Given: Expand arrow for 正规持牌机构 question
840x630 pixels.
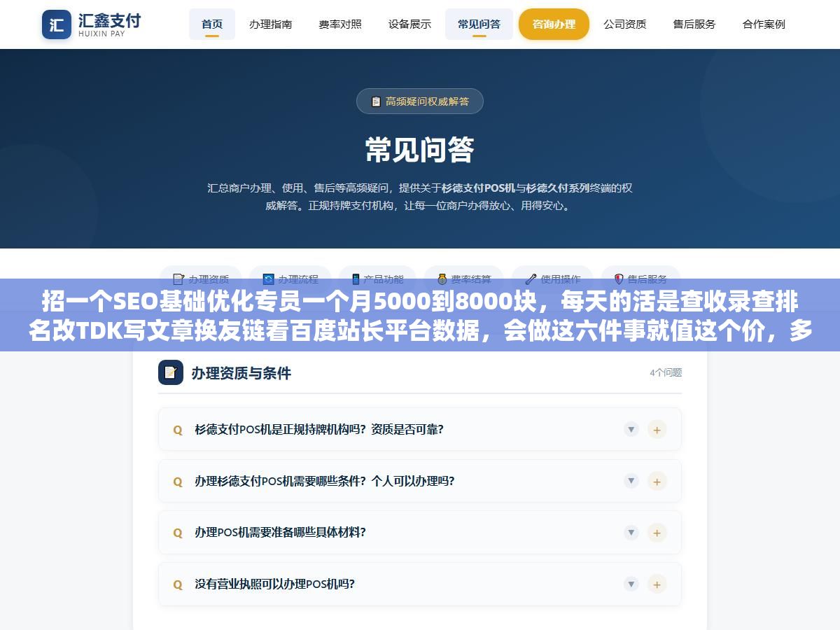Looking at the screenshot, I should coord(631,429).
